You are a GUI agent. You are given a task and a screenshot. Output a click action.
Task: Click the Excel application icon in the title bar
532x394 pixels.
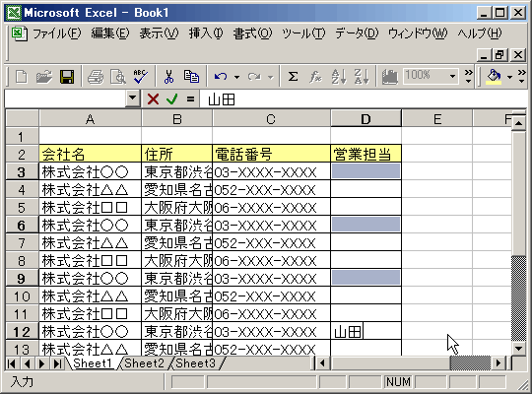14,13
